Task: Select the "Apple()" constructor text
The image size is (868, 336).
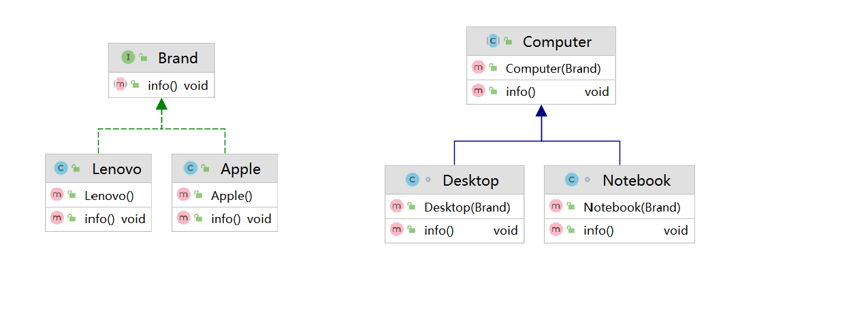Action: click(231, 196)
